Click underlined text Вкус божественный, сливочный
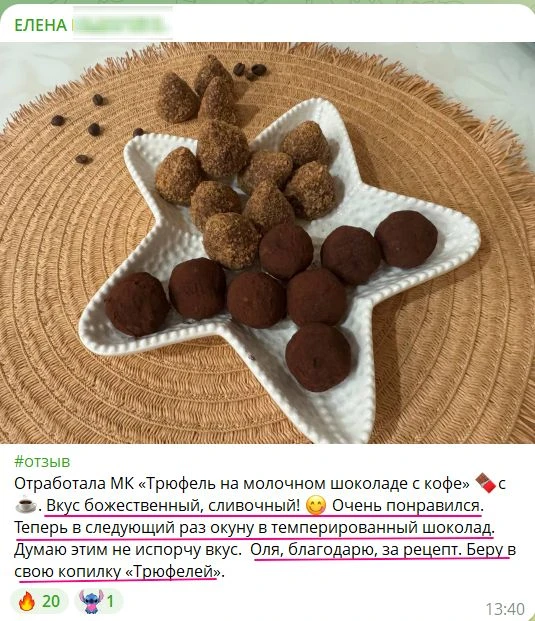The image size is (535, 621). pyautogui.click(x=173, y=506)
